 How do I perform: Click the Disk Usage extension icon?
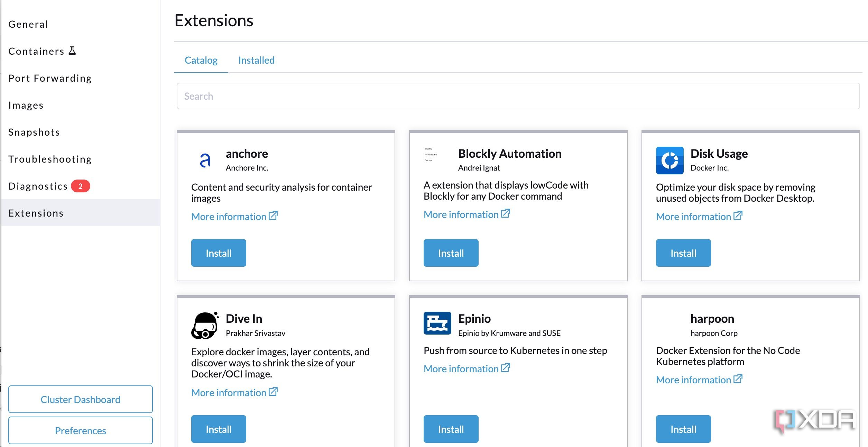[670, 160]
